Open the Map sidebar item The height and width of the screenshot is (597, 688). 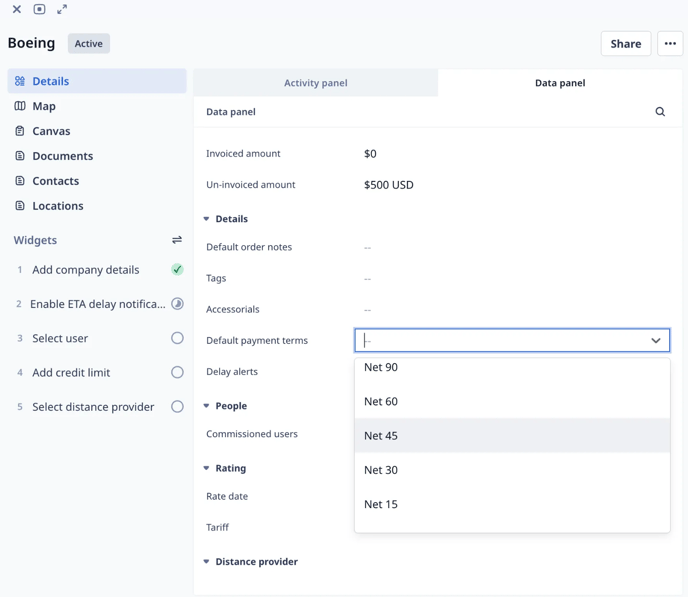tap(97, 106)
